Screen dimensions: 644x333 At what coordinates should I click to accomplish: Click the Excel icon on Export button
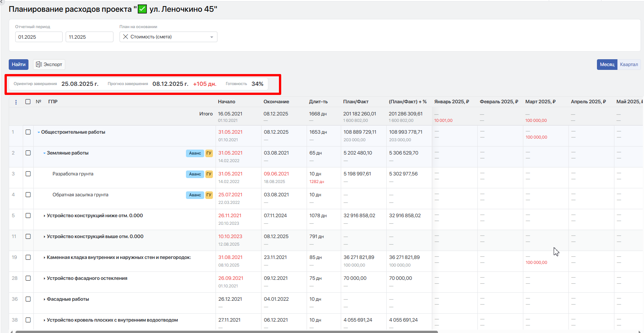tap(39, 65)
